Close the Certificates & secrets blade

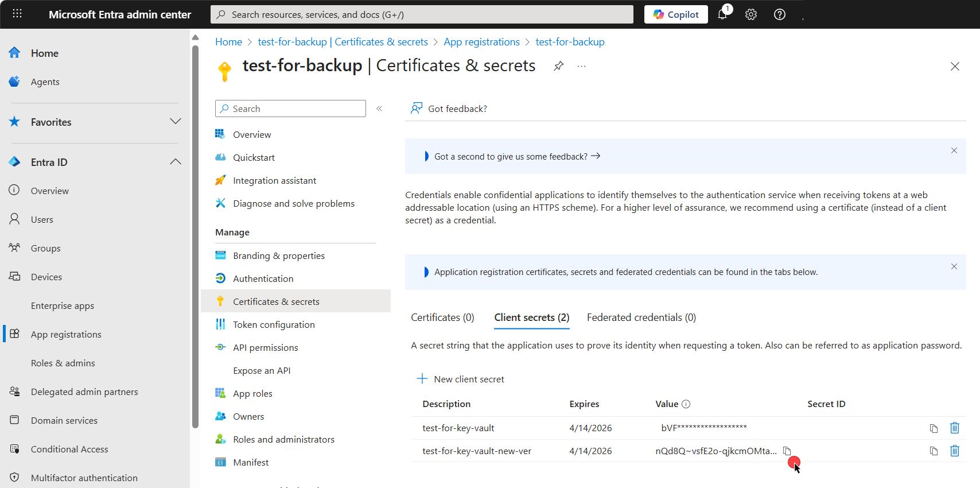tap(955, 67)
